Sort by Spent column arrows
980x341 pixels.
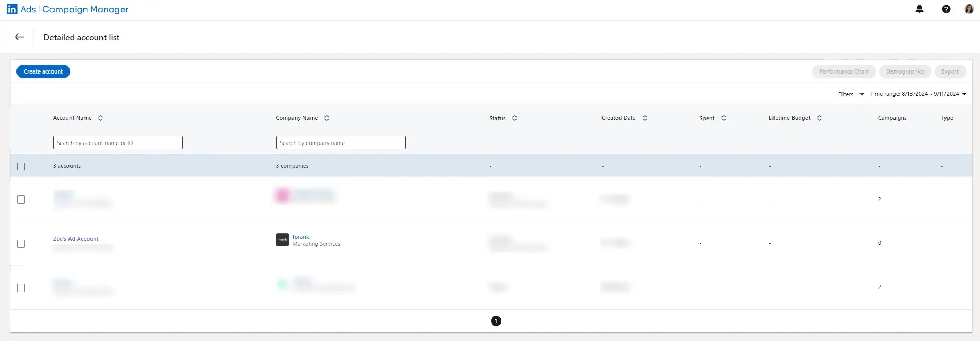(724, 118)
